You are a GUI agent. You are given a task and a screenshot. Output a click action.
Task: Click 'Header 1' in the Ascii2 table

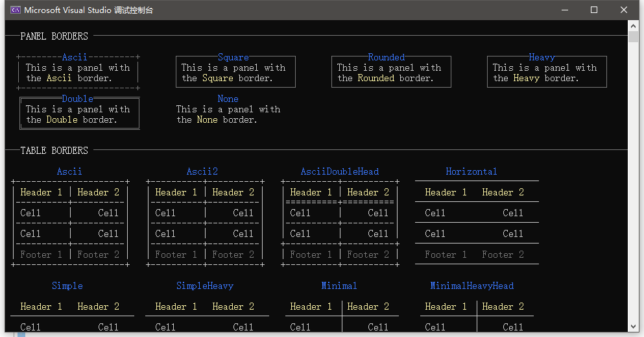pyautogui.click(x=176, y=192)
